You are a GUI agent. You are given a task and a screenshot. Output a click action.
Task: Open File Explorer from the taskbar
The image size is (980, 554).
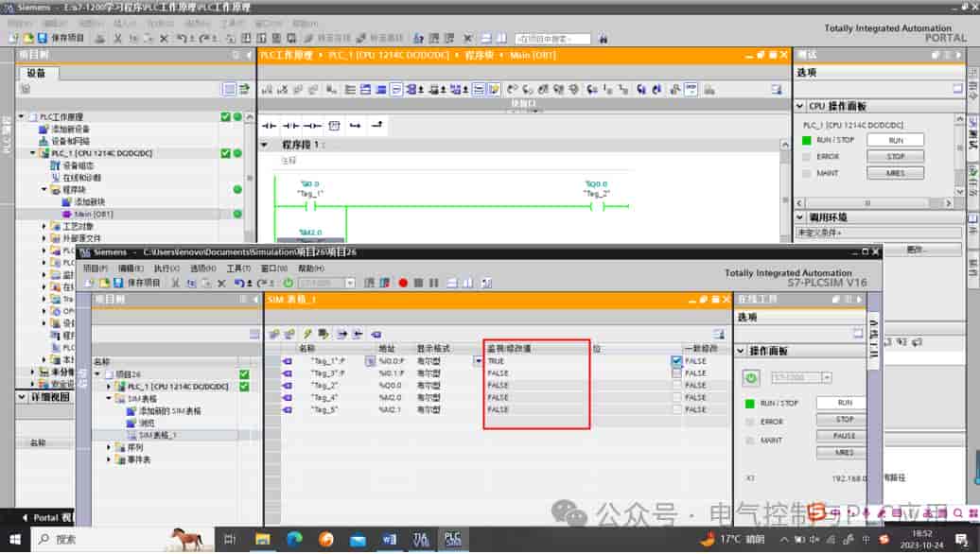[x=263, y=539]
